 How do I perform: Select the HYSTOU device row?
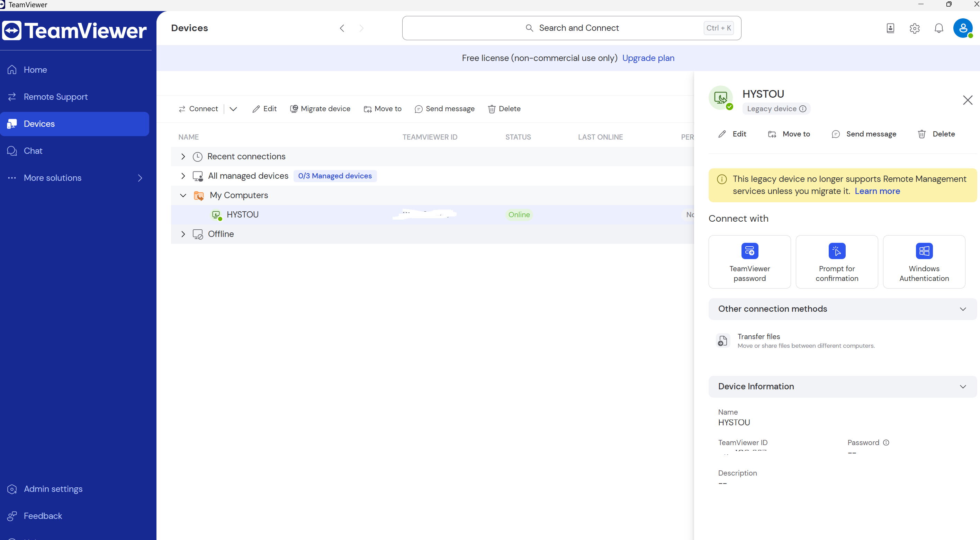coord(432,215)
